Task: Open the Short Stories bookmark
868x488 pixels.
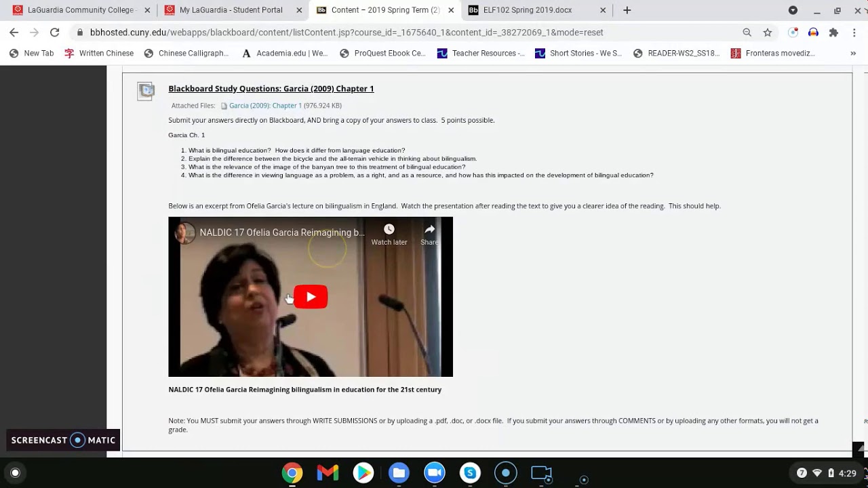Action: 578,54
